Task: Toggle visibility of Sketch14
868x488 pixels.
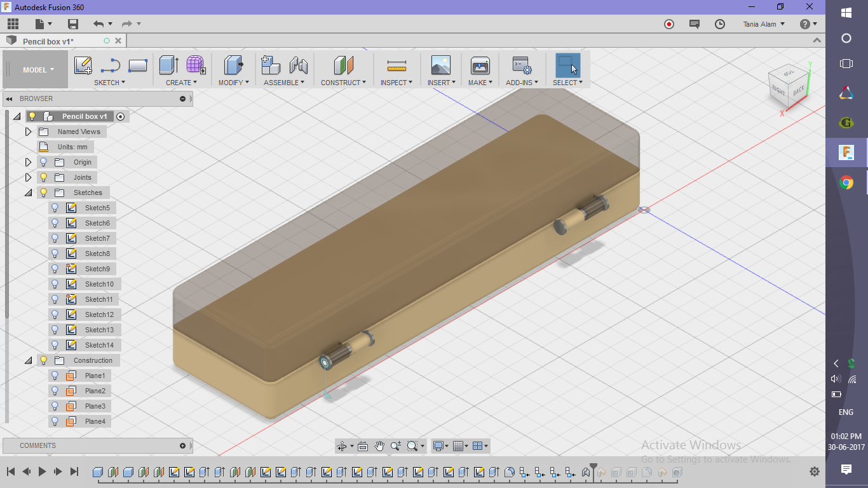Action: coord(55,345)
